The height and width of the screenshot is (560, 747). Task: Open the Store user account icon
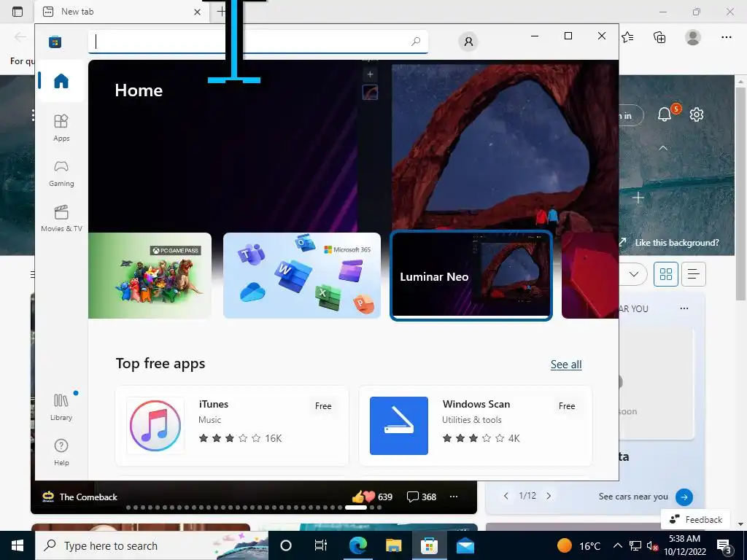(468, 42)
